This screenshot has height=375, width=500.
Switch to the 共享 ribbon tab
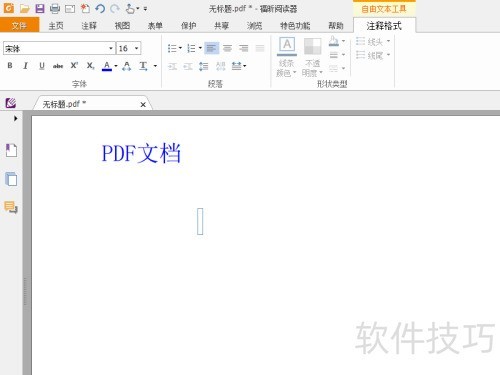(x=221, y=26)
